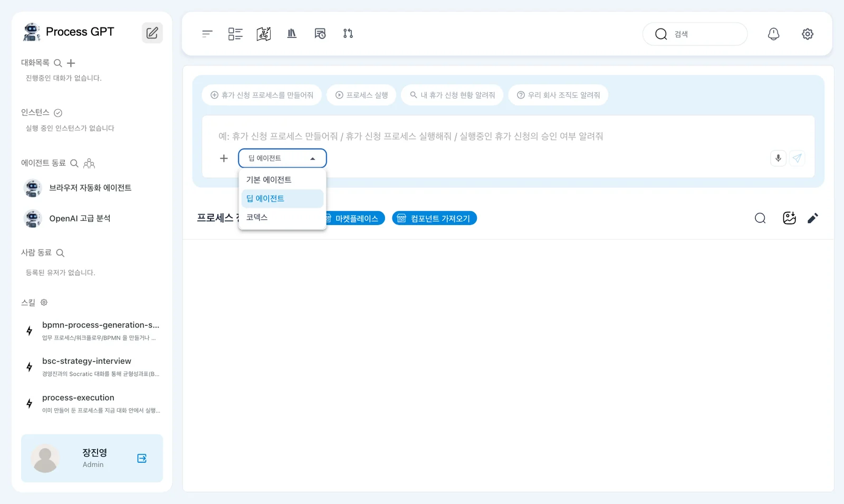Screen dimensions: 844x504
Task: Click the search icon next to 대화목록
Action: point(58,63)
